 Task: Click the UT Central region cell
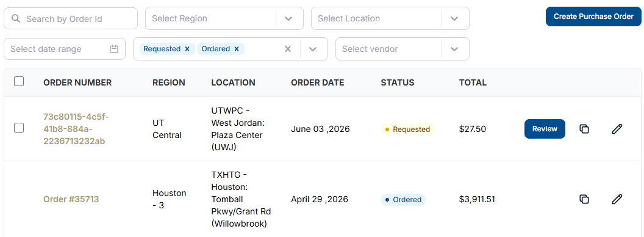pyautogui.click(x=167, y=129)
